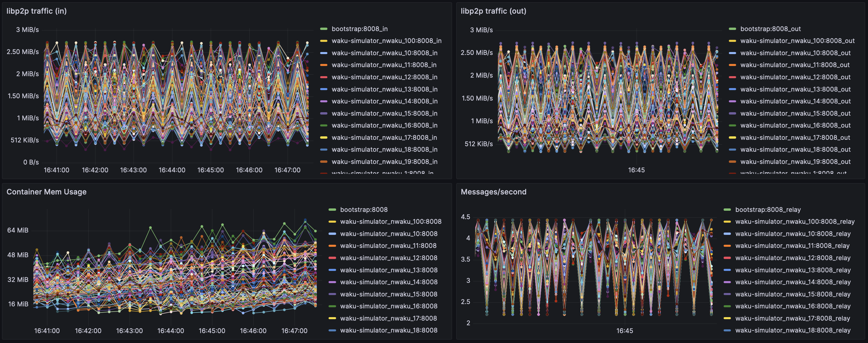Click the 16:44:00 tick on traffic in chart
Viewport: 868px width, 343px height.
tap(172, 170)
